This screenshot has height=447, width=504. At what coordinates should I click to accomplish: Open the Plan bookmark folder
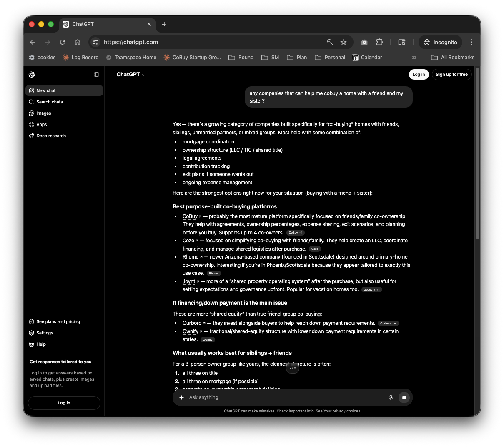[x=297, y=58]
